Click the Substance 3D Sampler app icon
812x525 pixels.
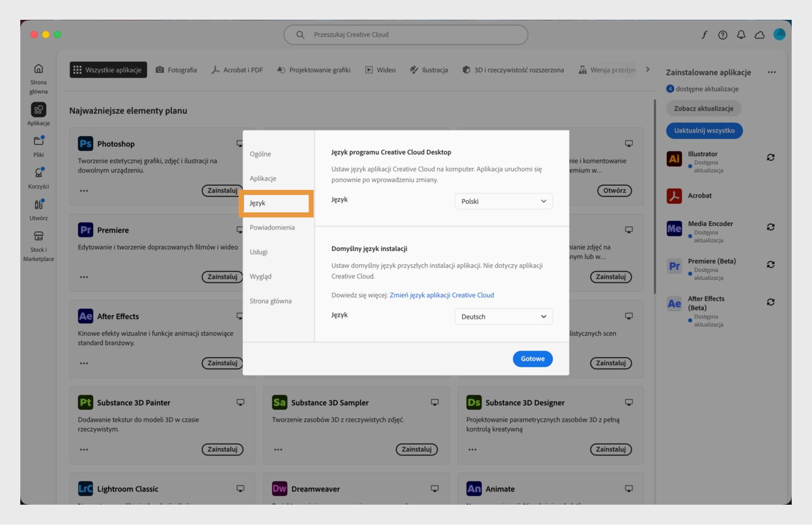pyautogui.click(x=280, y=403)
